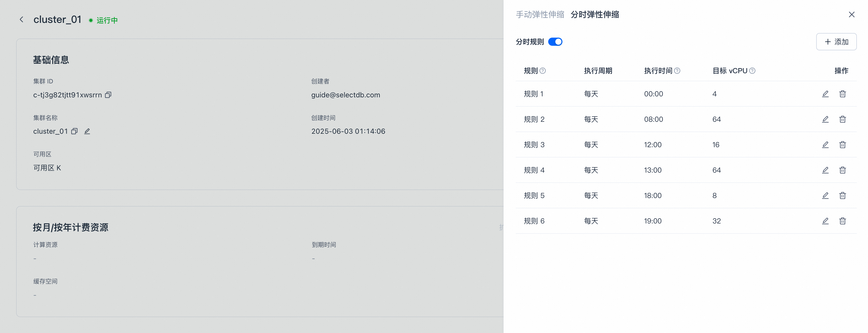Copy the cluster ID to the clipboard

click(x=108, y=95)
